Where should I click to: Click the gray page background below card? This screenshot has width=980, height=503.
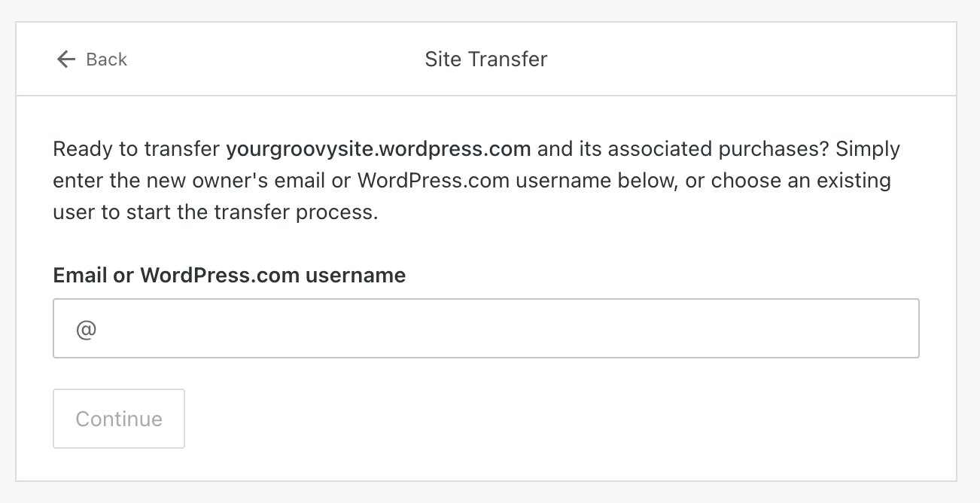pyautogui.click(x=489, y=493)
